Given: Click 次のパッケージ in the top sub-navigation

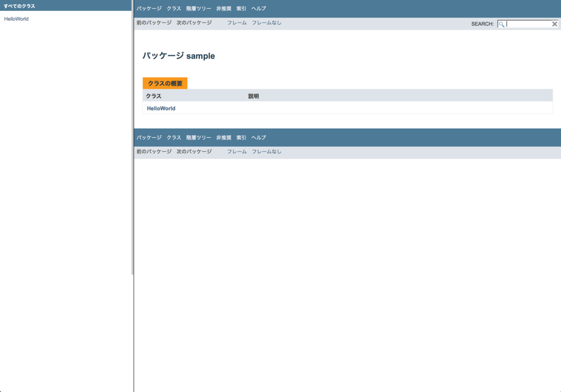Looking at the screenshot, I should click(194, 22).
